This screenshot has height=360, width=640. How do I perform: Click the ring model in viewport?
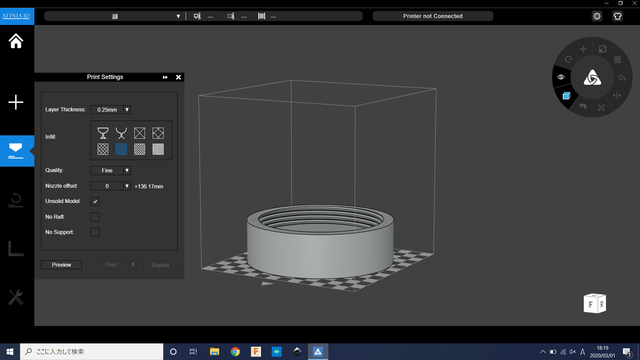[320, 241]
